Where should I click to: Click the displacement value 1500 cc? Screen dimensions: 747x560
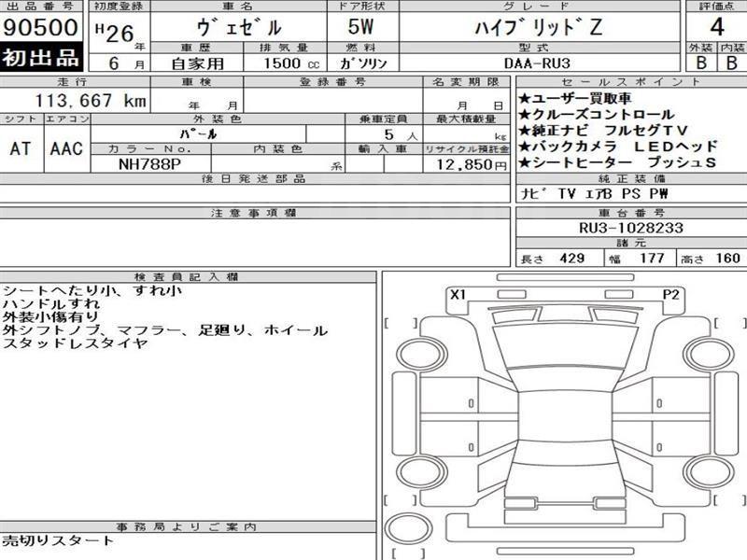291,63
